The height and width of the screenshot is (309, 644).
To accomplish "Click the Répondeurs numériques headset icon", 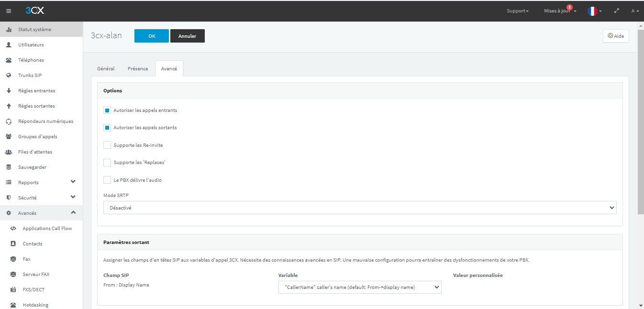I will tap(9, 121).
